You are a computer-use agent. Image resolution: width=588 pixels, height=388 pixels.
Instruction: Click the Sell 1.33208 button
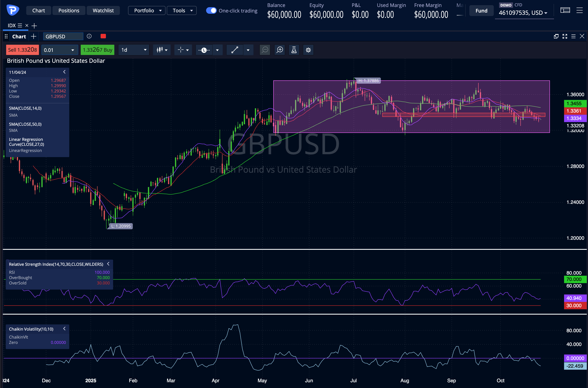coord(23,50)
